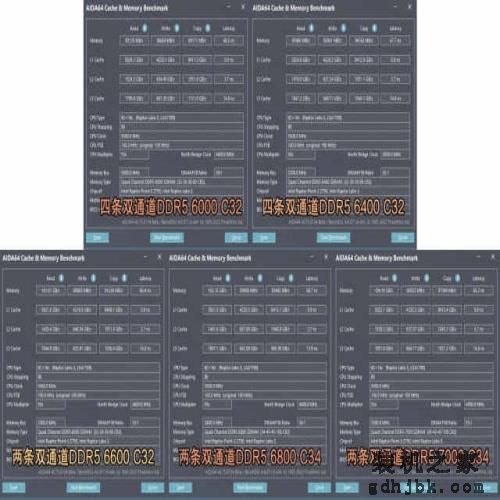This screenshot has height=500, width=500.
Task: Close the DDR5 7000 window via title bar X
Action: pos(493,257)
